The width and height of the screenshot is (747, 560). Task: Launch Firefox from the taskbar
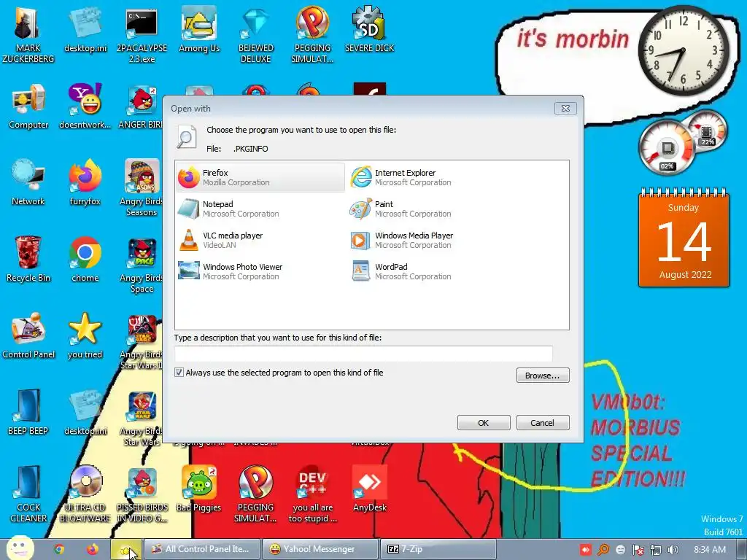(x=93, y=550)
